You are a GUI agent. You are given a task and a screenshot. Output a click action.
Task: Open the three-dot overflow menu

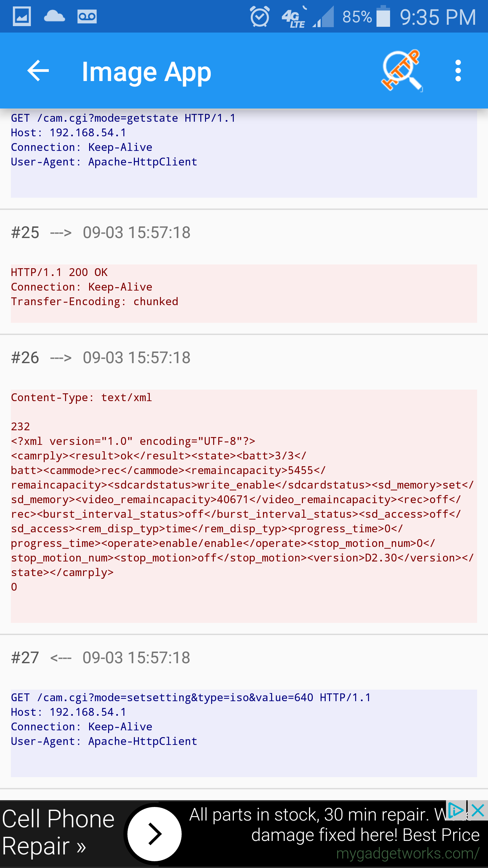[x=458, y=71]
